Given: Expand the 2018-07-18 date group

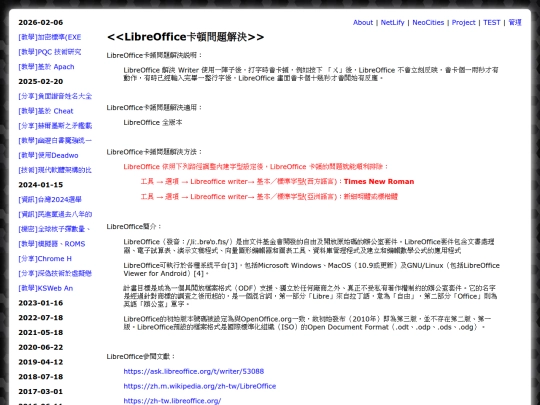Looking at the screenshot, I should pyautogui.click(x=41, y=377).
